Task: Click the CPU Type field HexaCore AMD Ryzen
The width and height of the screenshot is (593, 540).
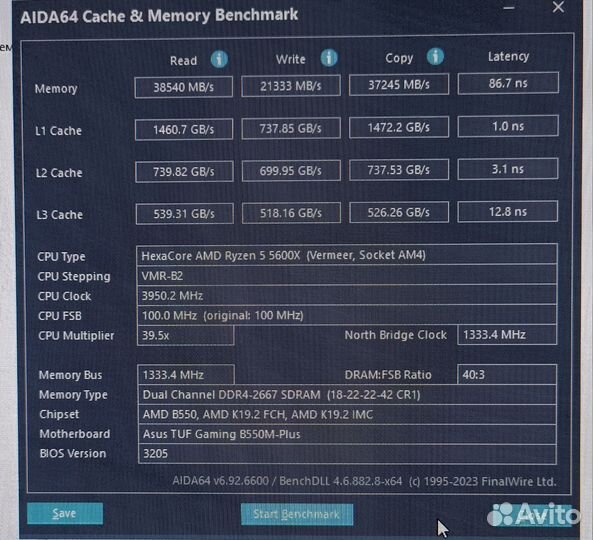Action: pos(346,255)
